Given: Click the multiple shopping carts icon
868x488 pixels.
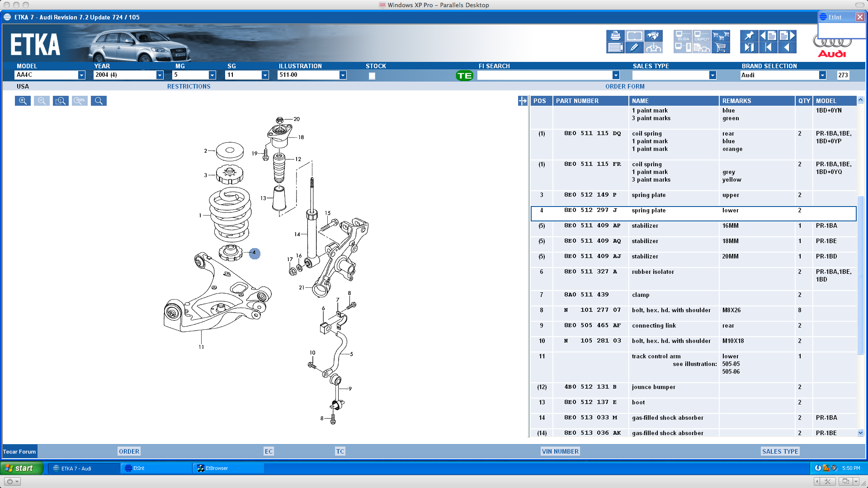Looking at the screenshot, I should (x=721, y=36).
